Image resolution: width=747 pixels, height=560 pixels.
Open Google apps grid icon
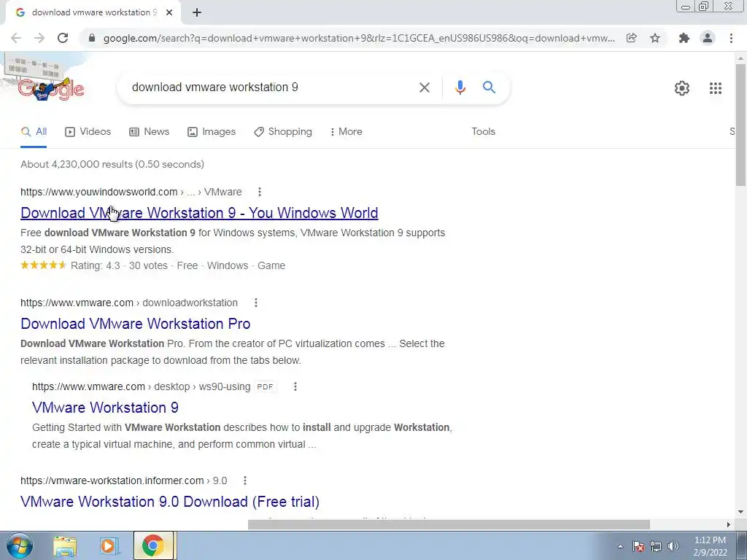click(x=716, y=88)
